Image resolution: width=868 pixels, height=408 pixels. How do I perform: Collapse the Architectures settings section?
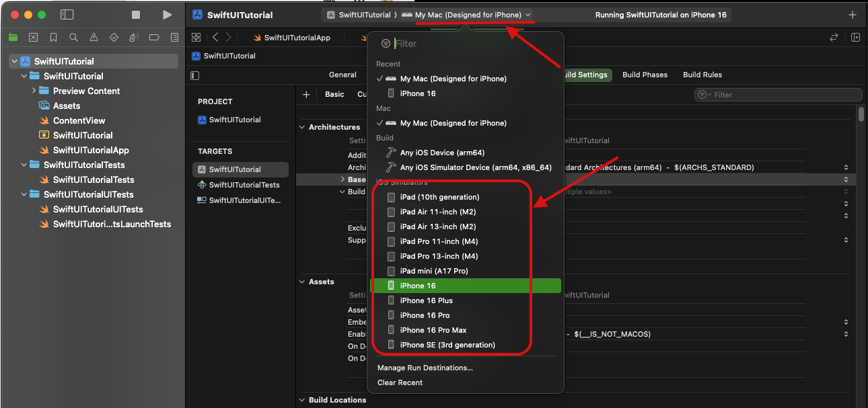click(x=301, y=127)
